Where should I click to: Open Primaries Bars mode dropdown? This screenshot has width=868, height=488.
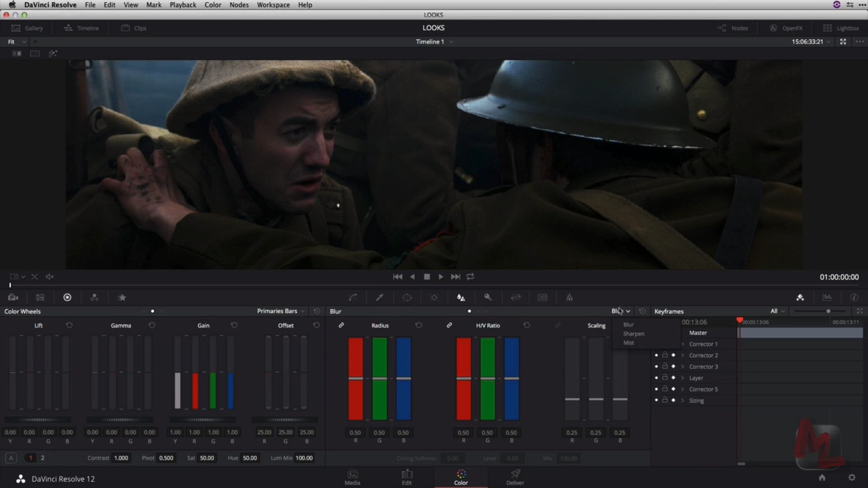281,311
